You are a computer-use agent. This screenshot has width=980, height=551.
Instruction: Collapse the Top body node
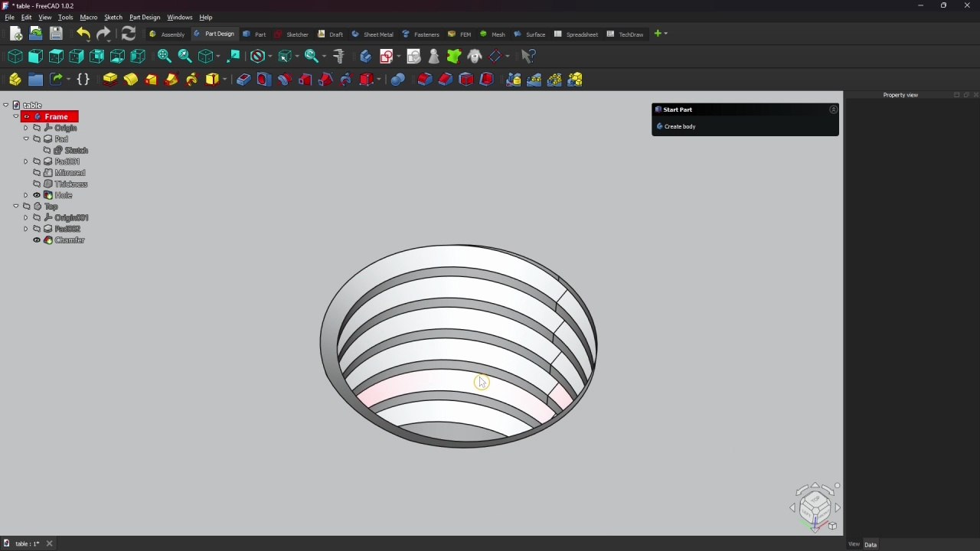coord(16,207)
